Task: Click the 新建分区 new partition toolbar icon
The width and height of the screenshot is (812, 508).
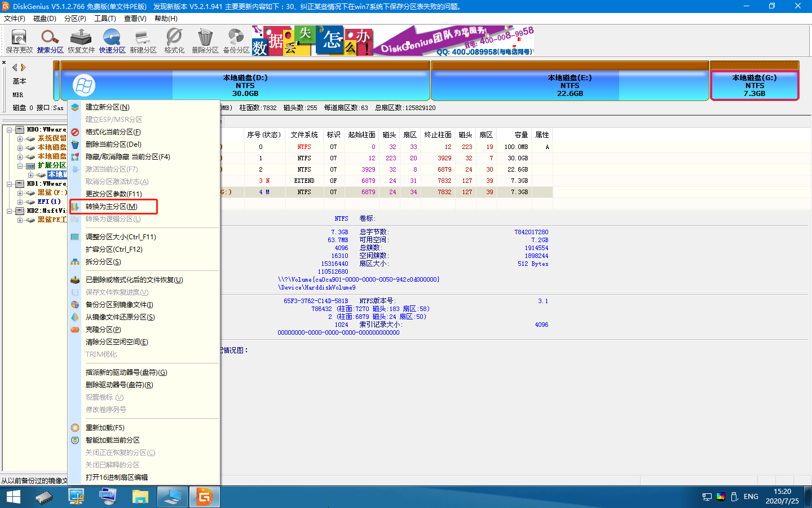Action: coord(143,41)
